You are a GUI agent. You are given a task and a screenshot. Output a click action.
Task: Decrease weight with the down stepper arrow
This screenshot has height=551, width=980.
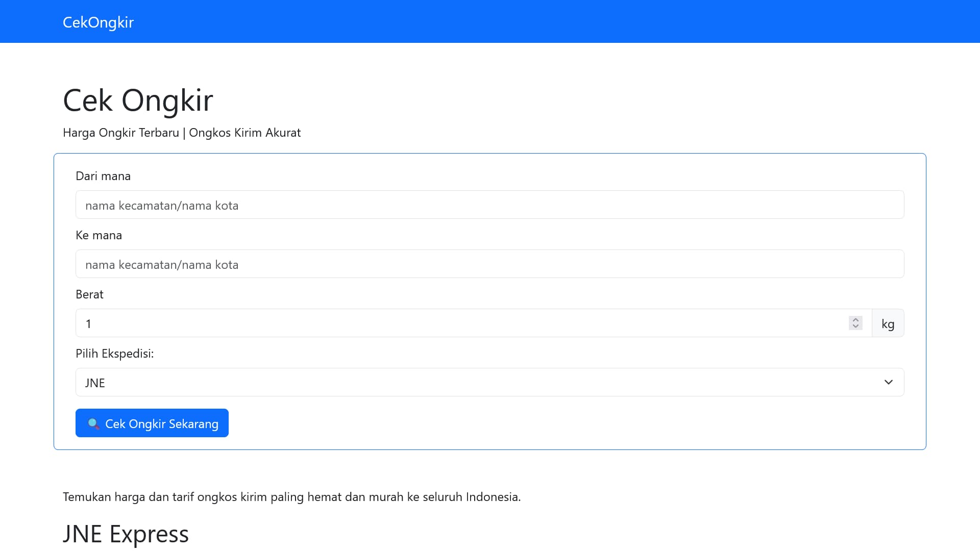tap(855, 327)
